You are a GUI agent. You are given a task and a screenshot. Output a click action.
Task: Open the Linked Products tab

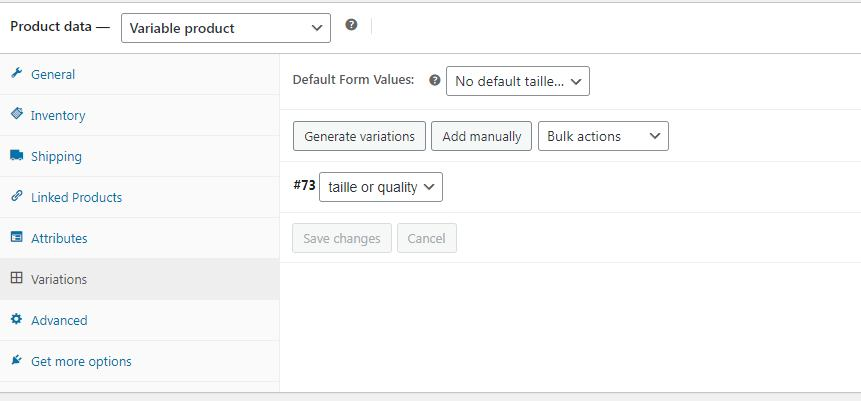pos(76,198)
